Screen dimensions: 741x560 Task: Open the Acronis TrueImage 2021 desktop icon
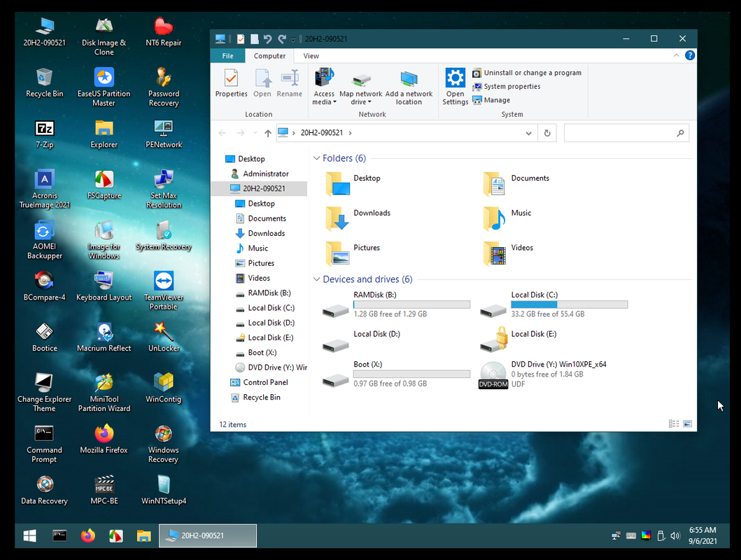click(x=44, y=189)
